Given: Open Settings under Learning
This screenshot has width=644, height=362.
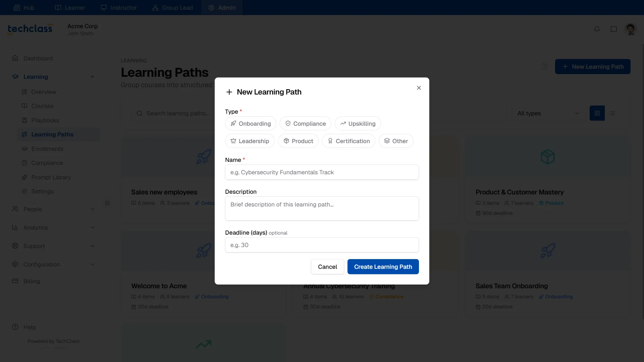Looking at the screenshot, I should [59, 191].
